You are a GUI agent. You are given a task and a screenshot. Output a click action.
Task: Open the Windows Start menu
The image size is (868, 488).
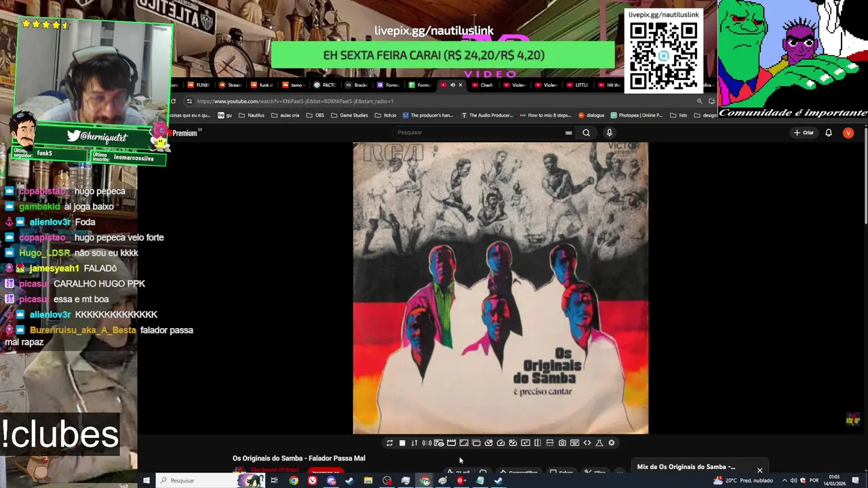[146, 481]
